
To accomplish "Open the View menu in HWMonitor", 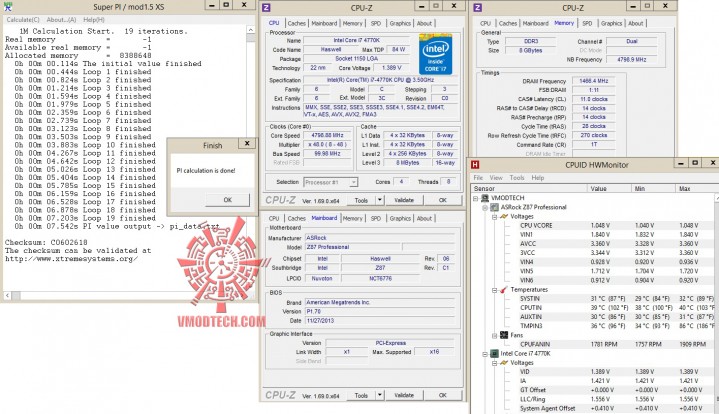I will tap(496, 177).
